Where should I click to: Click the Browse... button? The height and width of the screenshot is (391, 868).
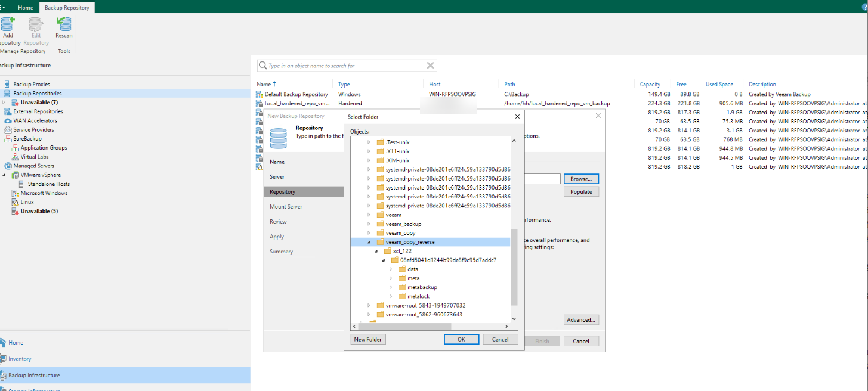[x=580, y=179]
